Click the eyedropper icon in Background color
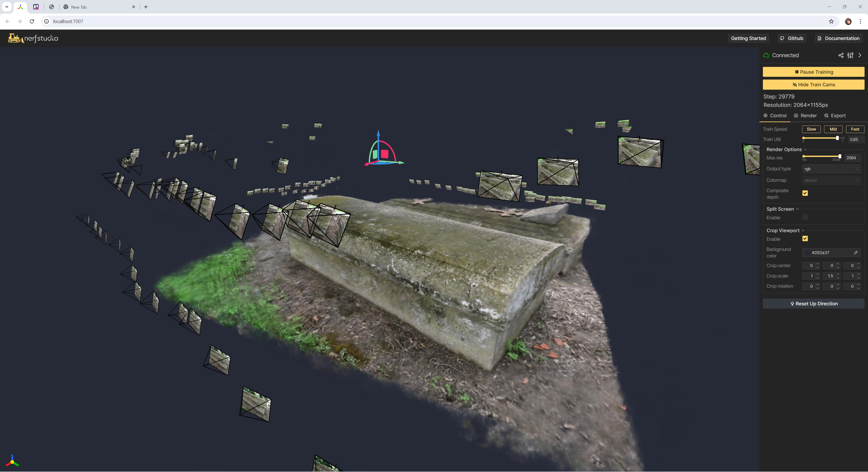Image resolution: width=868 pixels, height=472 pixels. 856,253
